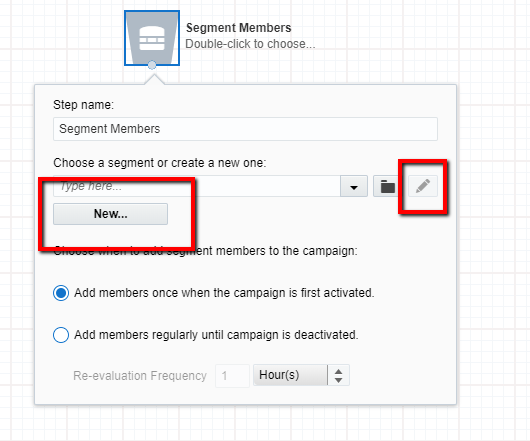This screenshot has width=530, height=441.
Task: Select the Segment Members canvas step icon
Action: click(x=152, y=38)
